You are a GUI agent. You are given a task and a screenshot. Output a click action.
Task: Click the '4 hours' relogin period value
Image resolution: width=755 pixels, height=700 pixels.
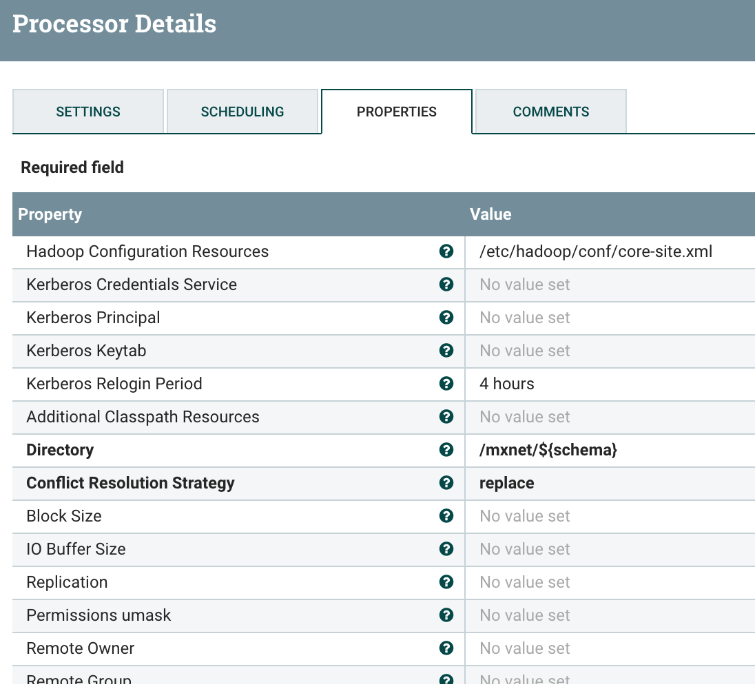507,384
